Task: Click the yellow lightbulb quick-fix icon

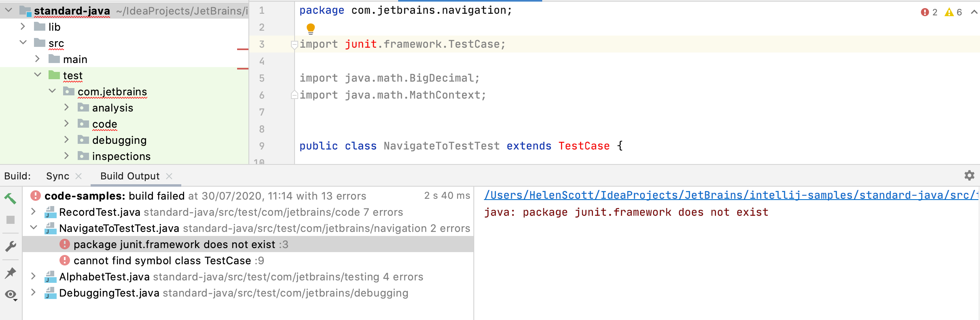Action: coord(311,28)
